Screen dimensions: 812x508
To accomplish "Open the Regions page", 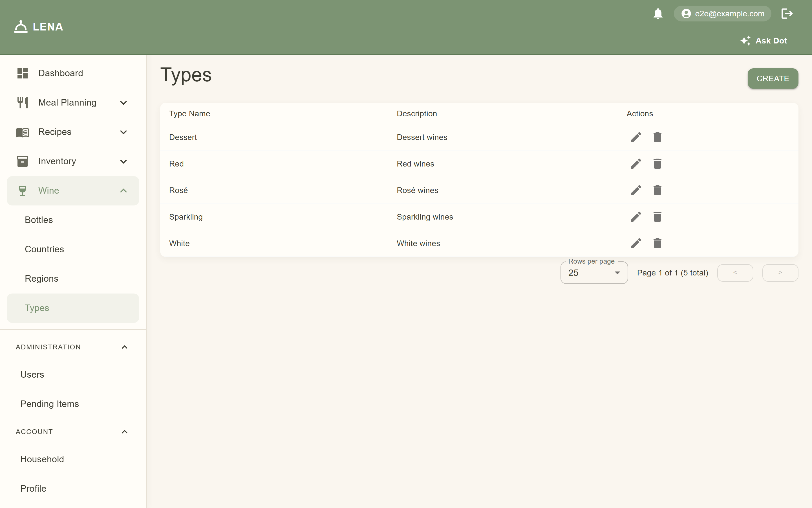I will point(73,279).
